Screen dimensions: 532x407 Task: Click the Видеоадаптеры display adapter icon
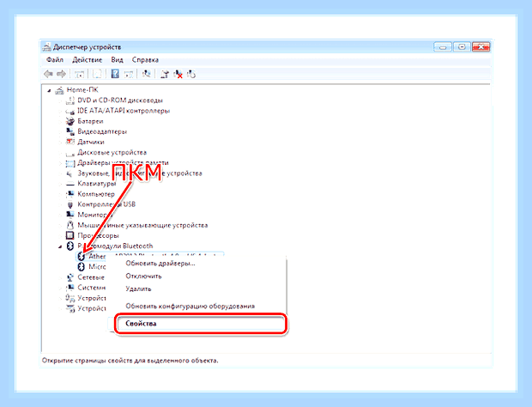click(70, 131)
